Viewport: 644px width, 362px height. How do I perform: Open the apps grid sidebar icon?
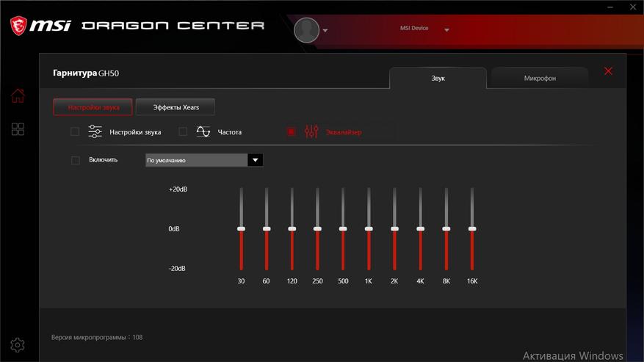tap(18, 129)
